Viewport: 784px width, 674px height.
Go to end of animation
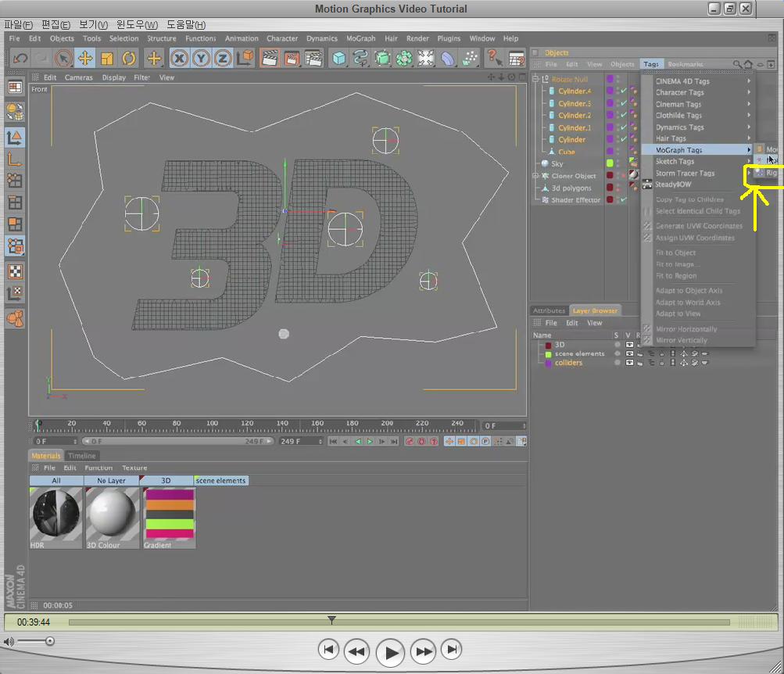(395, 442)
